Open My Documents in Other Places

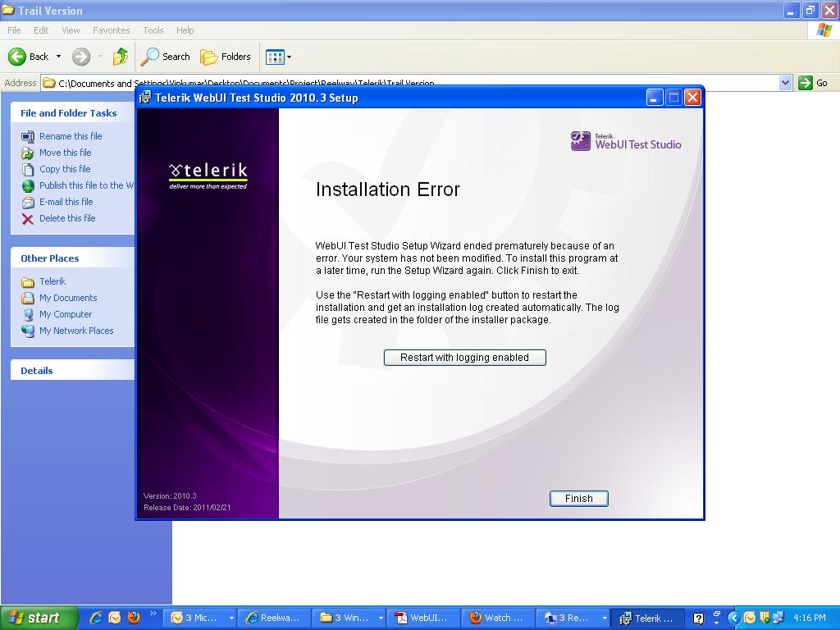click(x=68, y=298)
